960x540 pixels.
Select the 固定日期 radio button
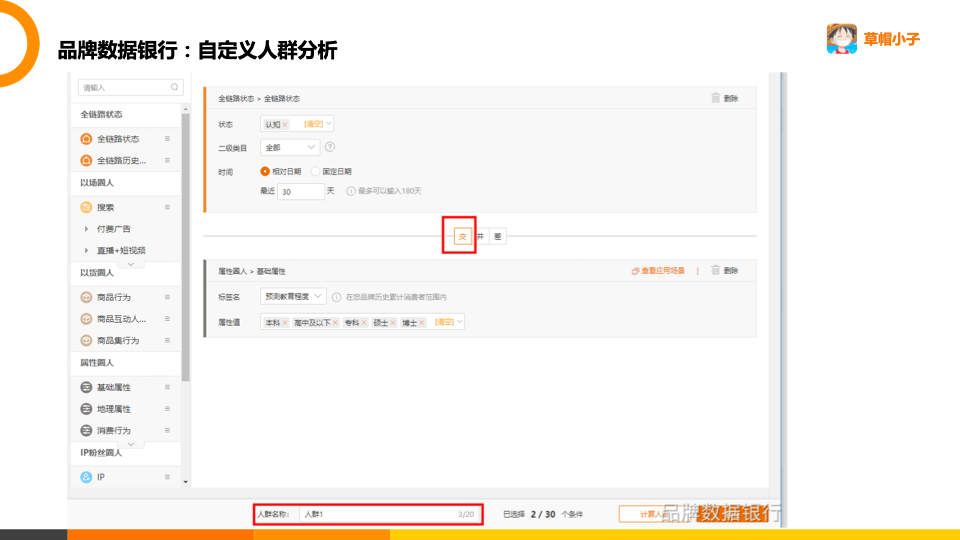tap(316, 171)
